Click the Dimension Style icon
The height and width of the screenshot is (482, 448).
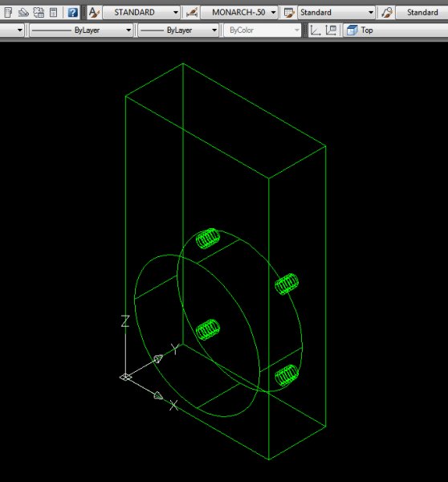coord(192,13)
